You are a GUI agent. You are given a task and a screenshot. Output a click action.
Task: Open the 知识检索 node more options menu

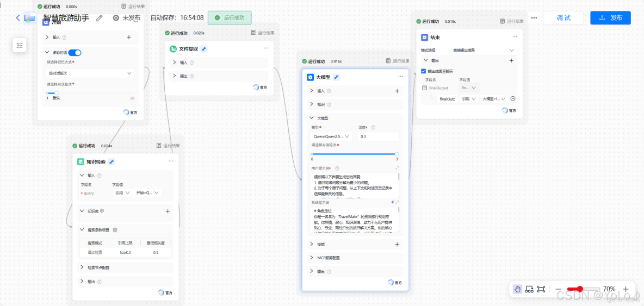tap(171, 161)
